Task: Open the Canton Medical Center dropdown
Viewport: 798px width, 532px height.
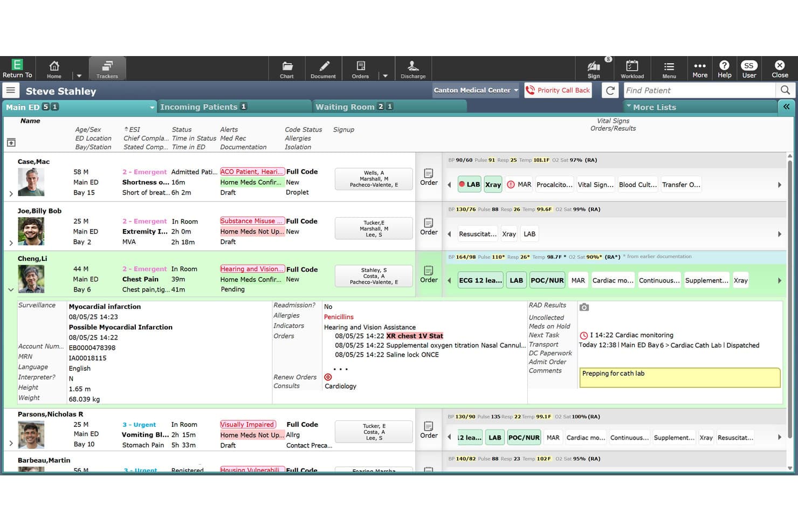Action: coord(476,90)
